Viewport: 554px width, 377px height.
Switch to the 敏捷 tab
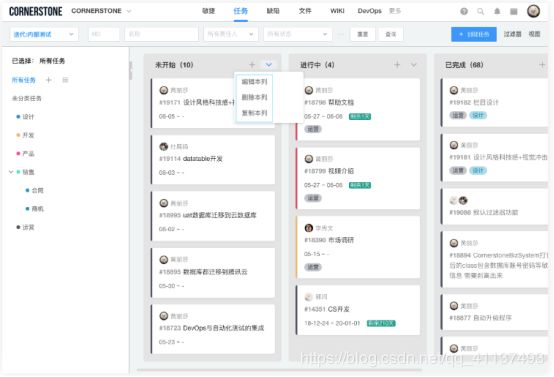[x=208, y=11]
